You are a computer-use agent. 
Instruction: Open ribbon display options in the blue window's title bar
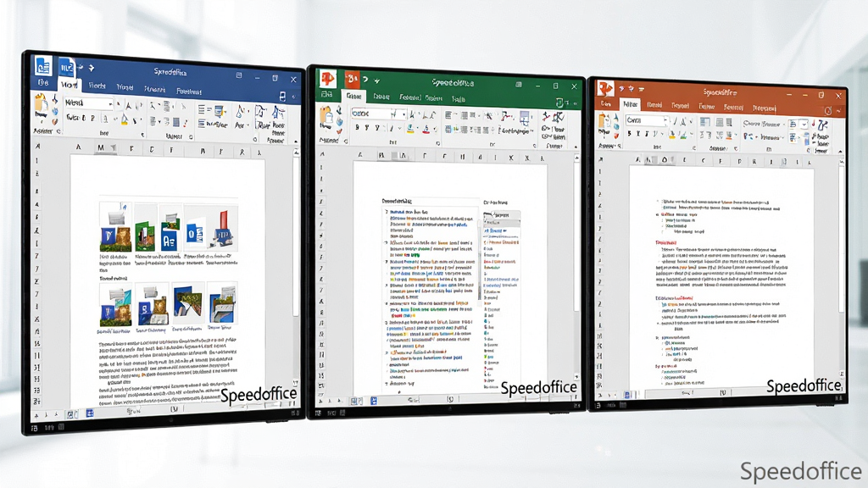click(239, 75)
